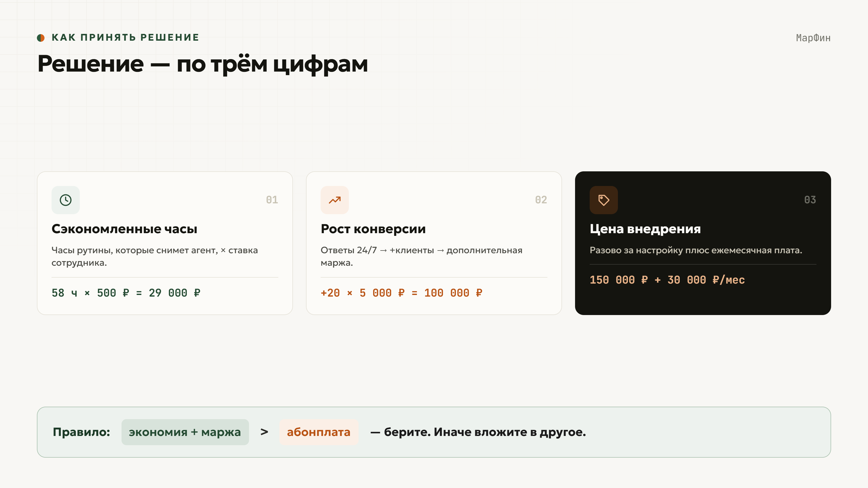Click the price 150 000 ₽ + 30 000 ₽/мес
This screenshot has height=488, width=868.
pos(667,280)
